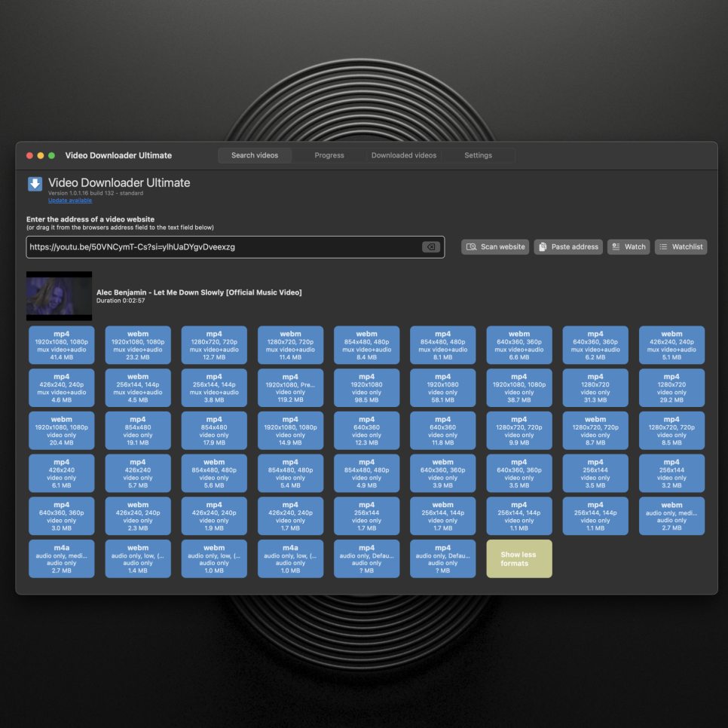Select mp4 720p video only 9.9 MB
728x728 pixels.
pyautogui.click(x=519, y=430)
